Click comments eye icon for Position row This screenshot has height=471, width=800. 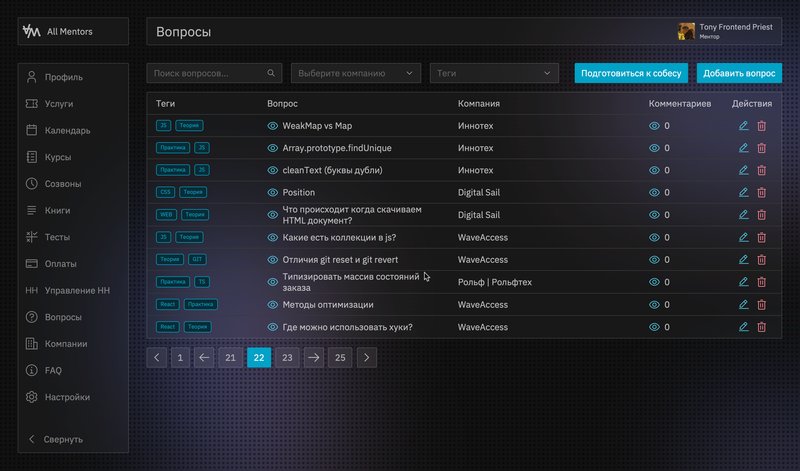point(654,192)
